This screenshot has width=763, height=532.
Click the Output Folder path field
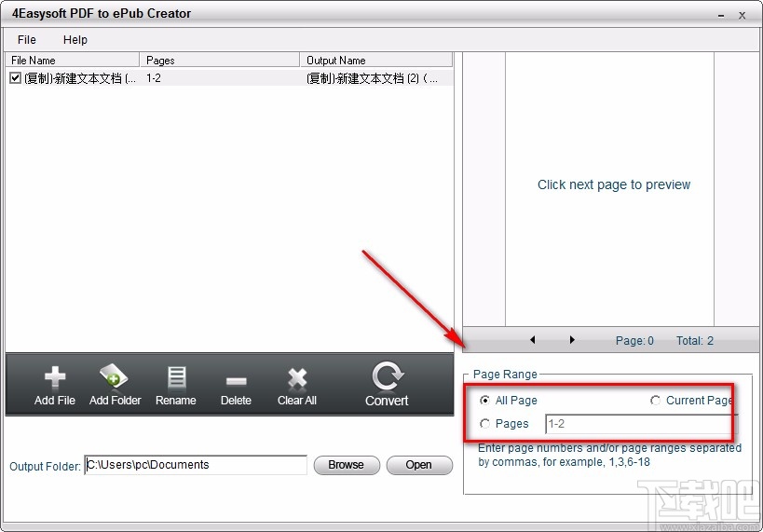point(196,465)
